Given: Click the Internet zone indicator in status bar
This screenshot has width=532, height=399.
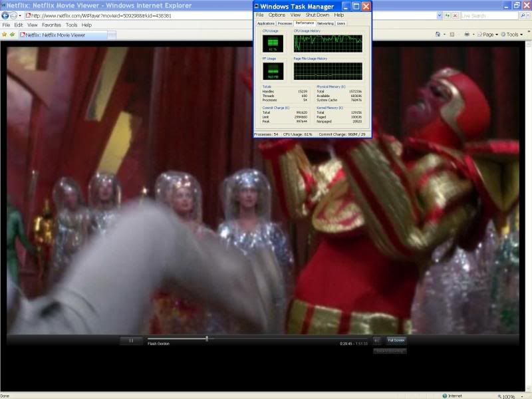Looking at the screenshot, I should point(452,396).
